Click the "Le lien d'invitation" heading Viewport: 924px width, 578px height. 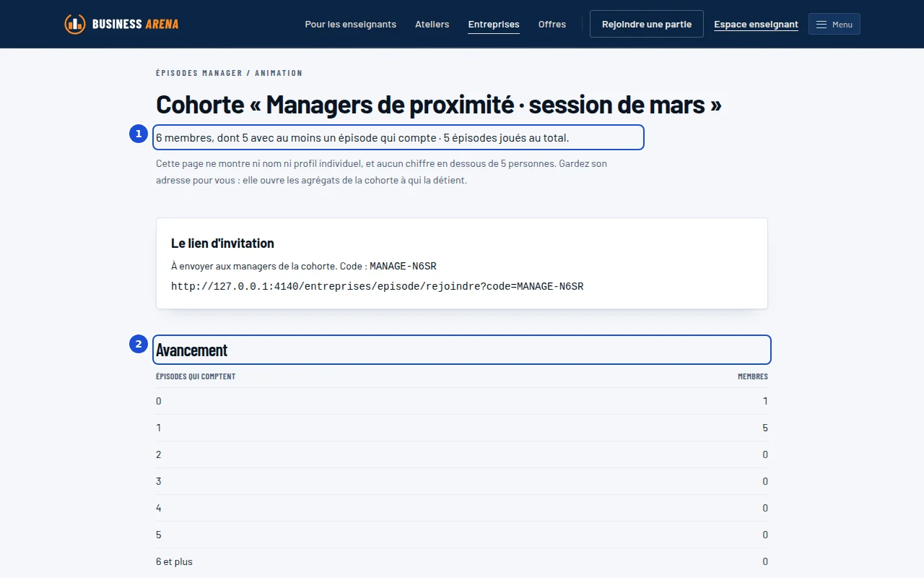[222, 243]
